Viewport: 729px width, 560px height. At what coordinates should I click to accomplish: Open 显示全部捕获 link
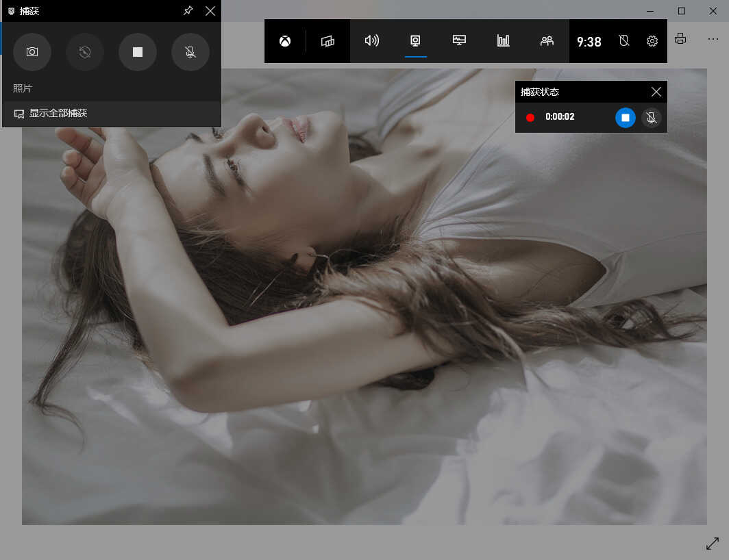click(x=58, y=114)
